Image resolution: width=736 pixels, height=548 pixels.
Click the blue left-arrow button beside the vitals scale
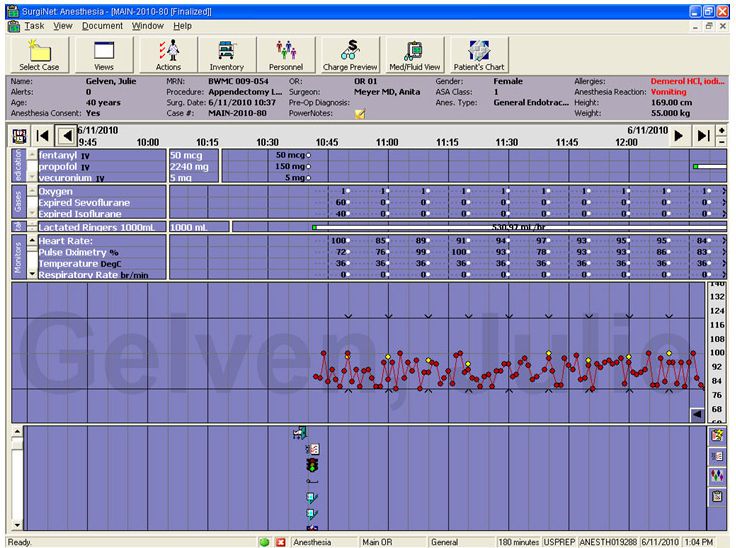click(698, 414)
